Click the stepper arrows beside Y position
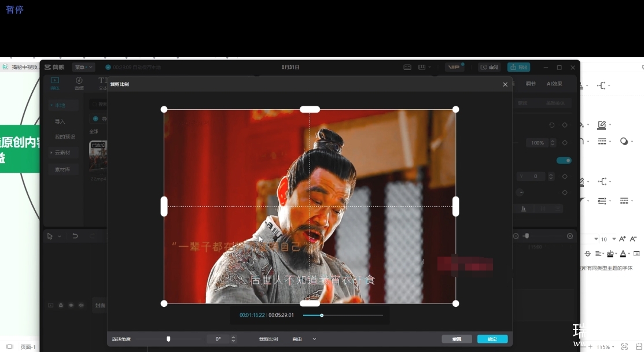Image resolution: width=644 pixels, height=352 pixels. 551,176
